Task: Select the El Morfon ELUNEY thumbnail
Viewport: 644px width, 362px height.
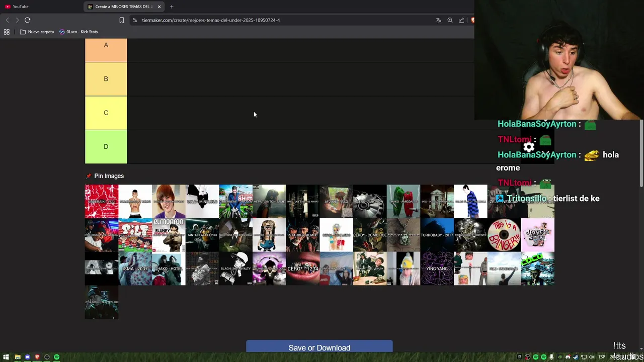Action: (169, 235)
